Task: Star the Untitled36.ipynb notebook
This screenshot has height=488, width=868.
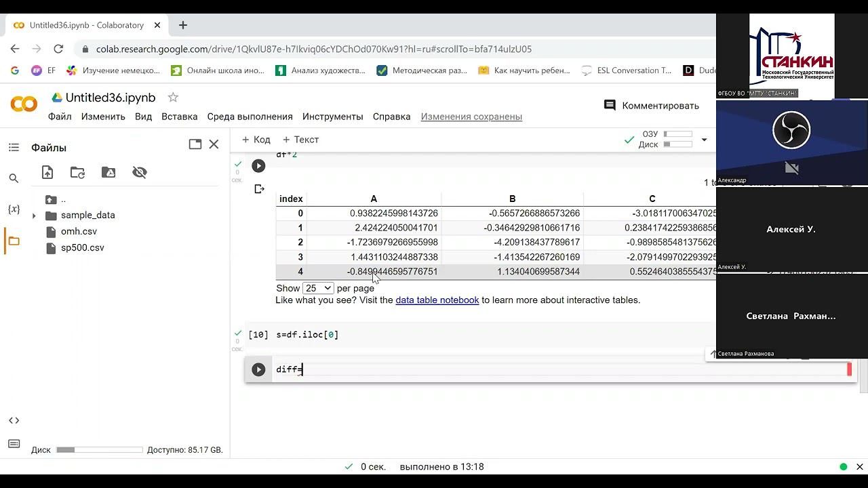Action: (x=173, y=98)
